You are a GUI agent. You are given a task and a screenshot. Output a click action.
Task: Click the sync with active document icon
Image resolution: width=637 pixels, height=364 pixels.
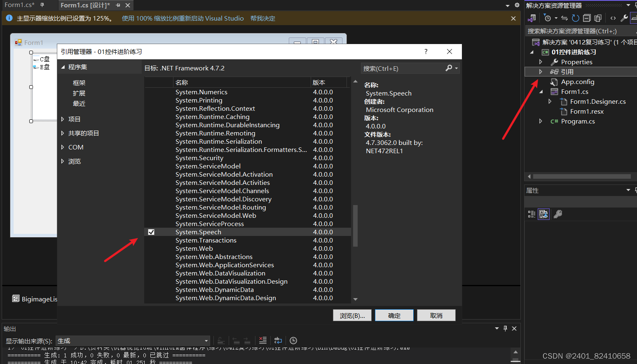(x=564, y=18)
